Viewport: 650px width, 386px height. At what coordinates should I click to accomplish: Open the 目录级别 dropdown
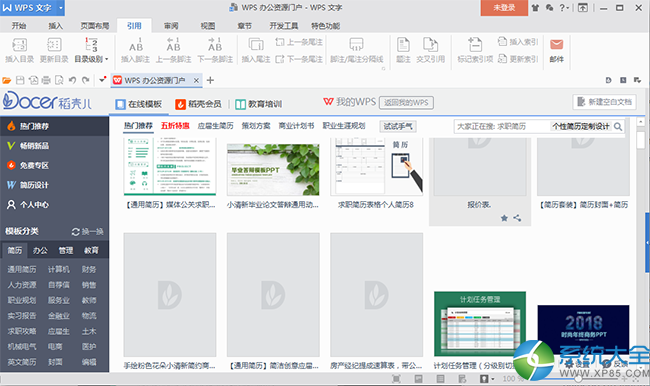coord(91,59)
